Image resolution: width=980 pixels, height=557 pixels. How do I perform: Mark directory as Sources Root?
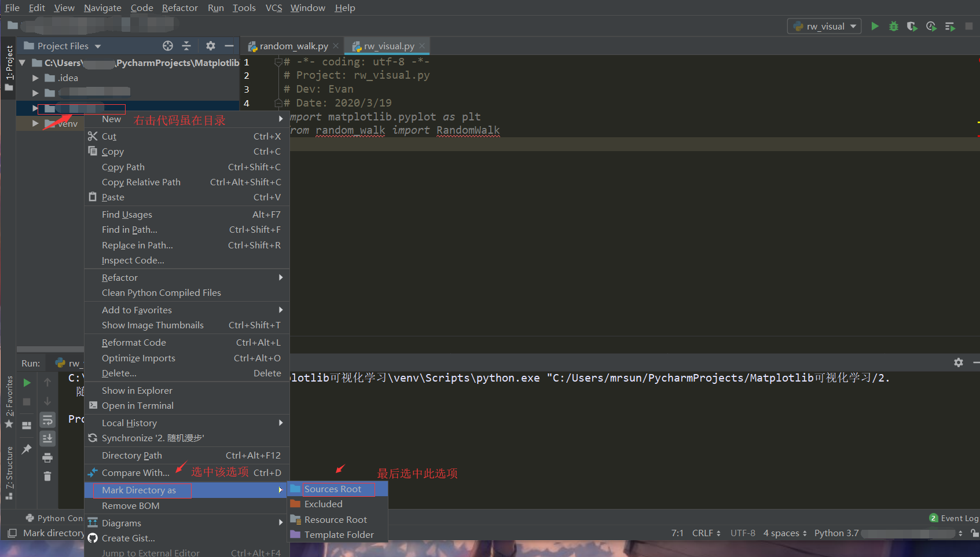click(337, 489)
